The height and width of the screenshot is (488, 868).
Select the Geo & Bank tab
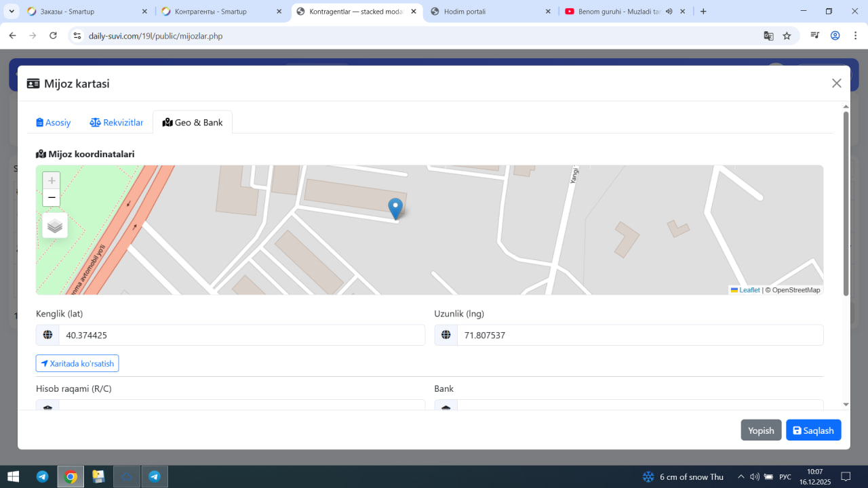point(193,123)
